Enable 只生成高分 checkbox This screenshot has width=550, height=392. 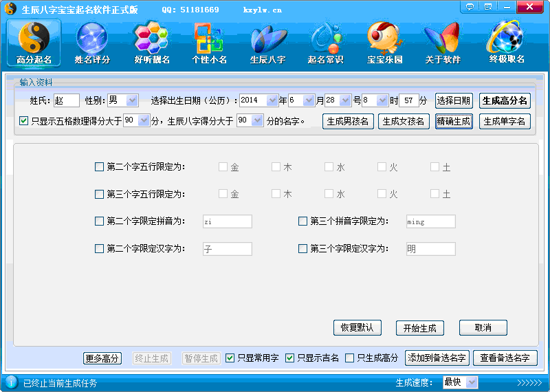tap(350, 358)
